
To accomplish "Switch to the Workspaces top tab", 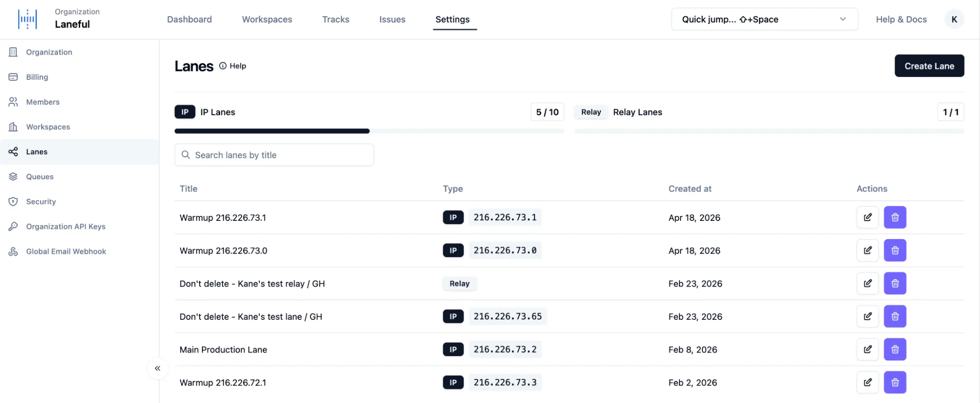I will 267,20.
